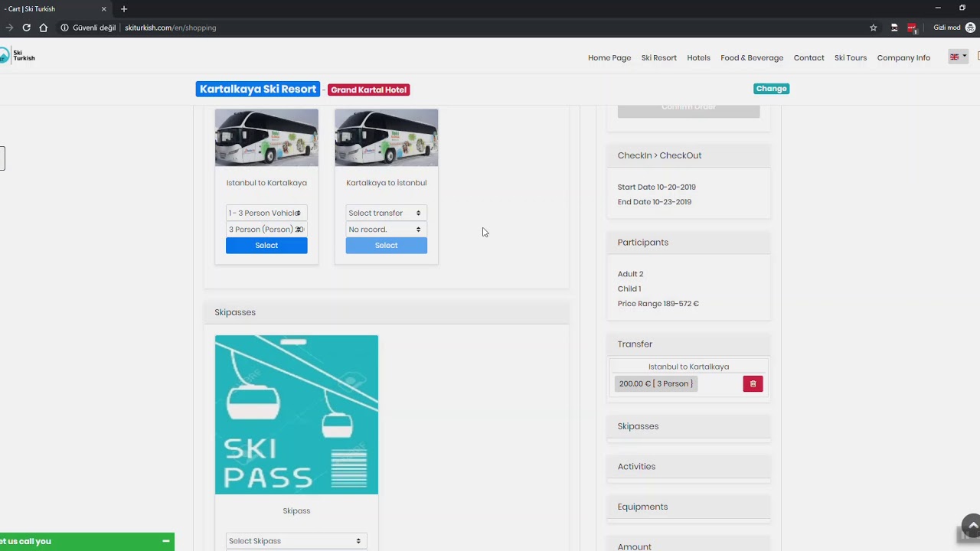Click the Ski Turkish logo
The image size is (980, 551).
18,55
